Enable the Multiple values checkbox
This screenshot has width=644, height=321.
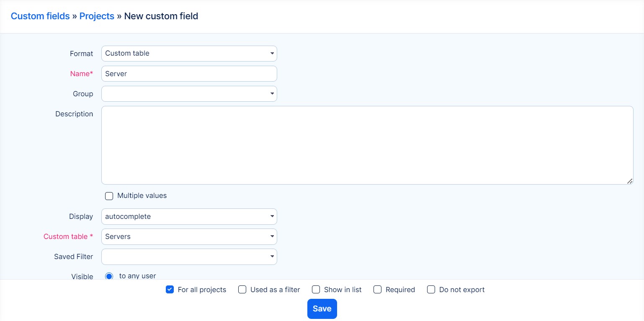[x=109, y=196]
